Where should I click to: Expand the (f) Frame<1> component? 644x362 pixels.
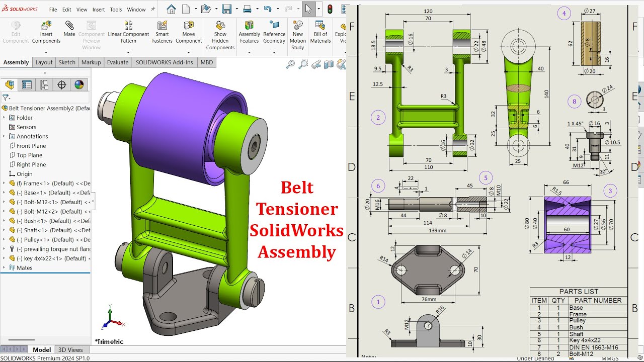coord(4,184)
